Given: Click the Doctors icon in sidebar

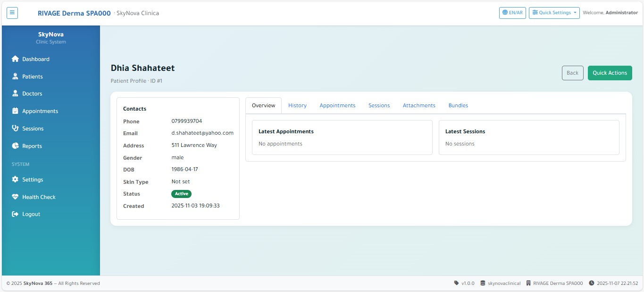Looking at the screenshot, I should tap(15, 94).
